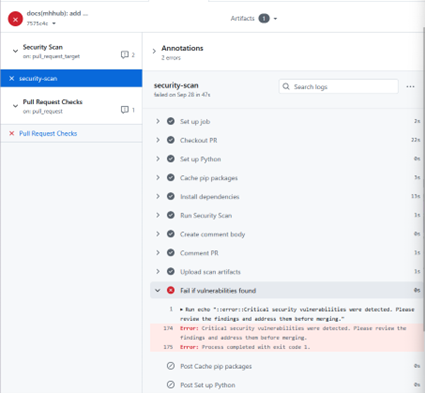
Task: Click success check icon for Install dependencies
Action: [171, 196]
